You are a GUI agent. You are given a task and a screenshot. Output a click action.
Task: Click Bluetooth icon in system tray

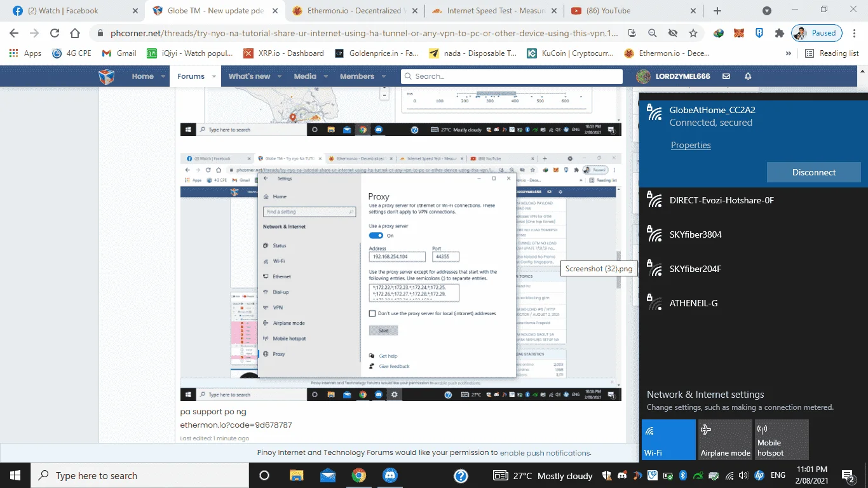(x=683, y=475)
